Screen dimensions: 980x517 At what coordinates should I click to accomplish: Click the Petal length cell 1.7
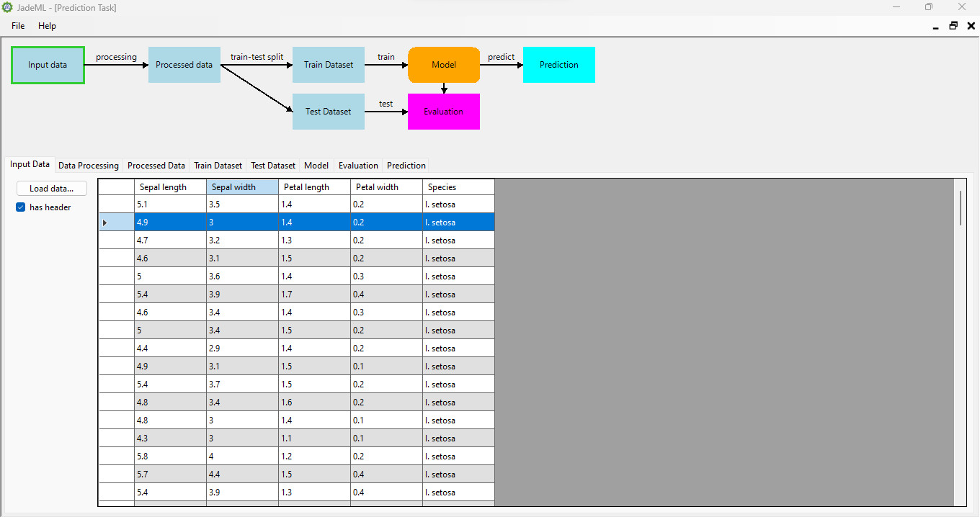[314, 295]
